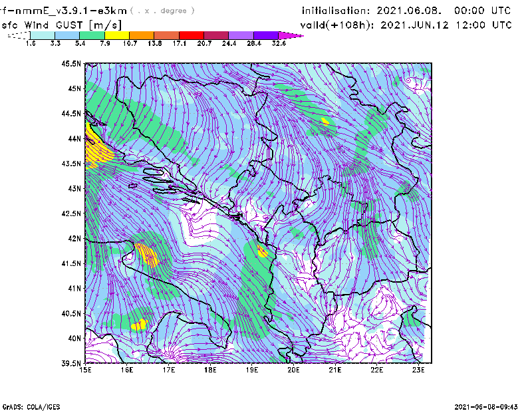The width and height of the screenshot is (532, 411).
Task: Click the '45.5N' latitude label
Action: click(71, 64)
